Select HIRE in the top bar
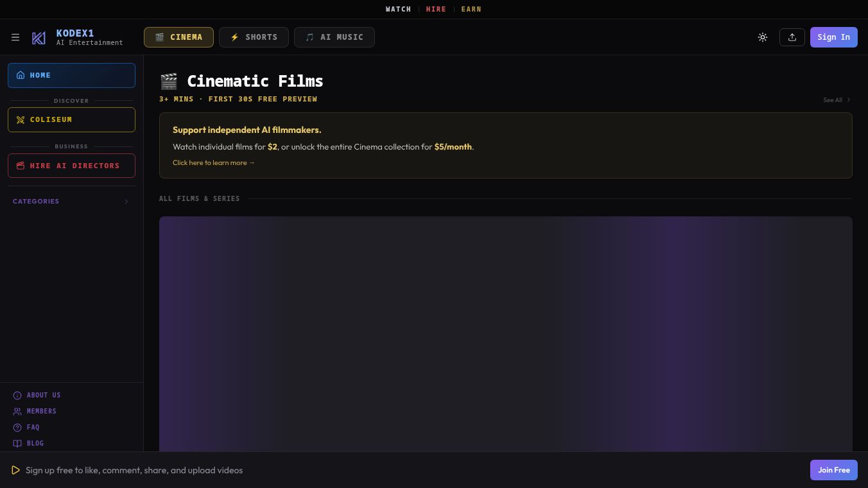 [436, 9]
